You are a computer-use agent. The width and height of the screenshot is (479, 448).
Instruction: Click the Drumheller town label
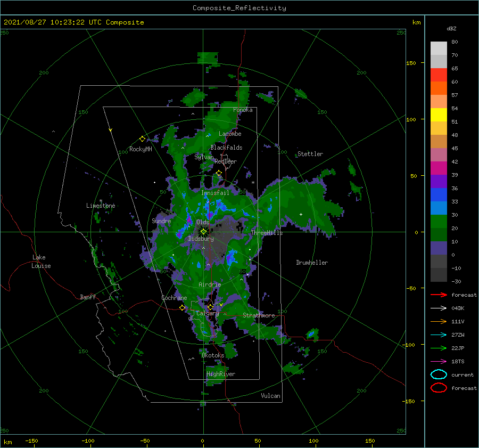tap(312, 263)
